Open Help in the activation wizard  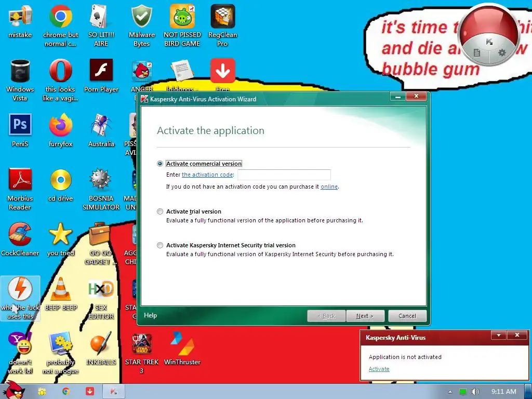click(150, 315)
